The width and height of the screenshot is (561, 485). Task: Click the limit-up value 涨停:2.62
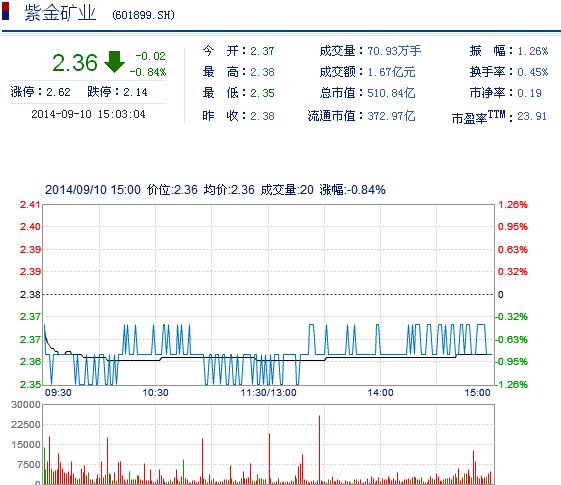point(40,92)
